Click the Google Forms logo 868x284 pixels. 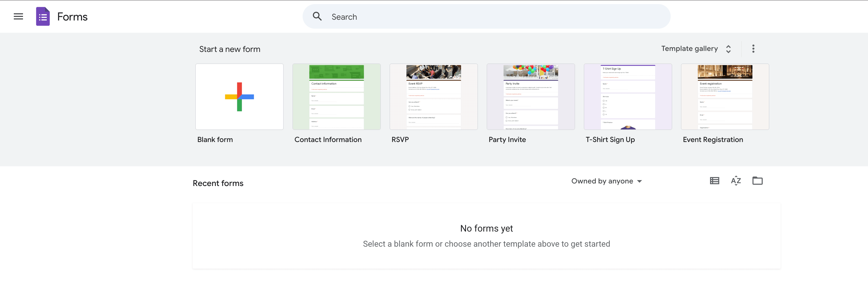pyautogui.click(x=42, y=16)
